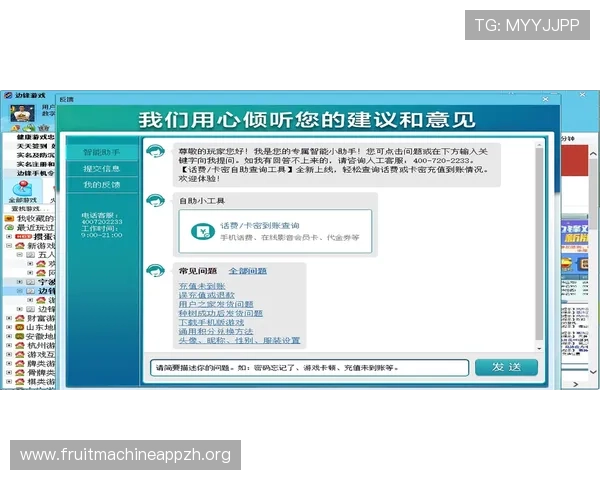The image size is (600, 480).
Task: Click the 财富游戏 house icon
Action: (x=20, y=318)
